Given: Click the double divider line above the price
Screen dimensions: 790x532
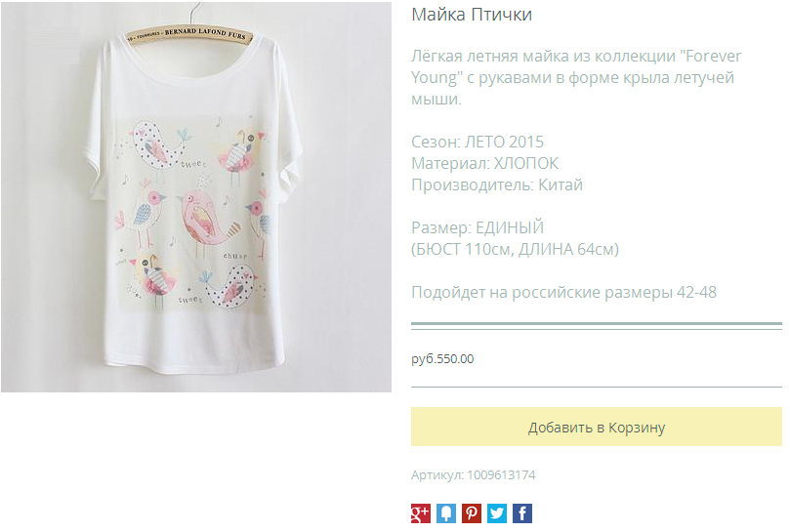Looking at the screenshot, I should click(x=596, y=326).
